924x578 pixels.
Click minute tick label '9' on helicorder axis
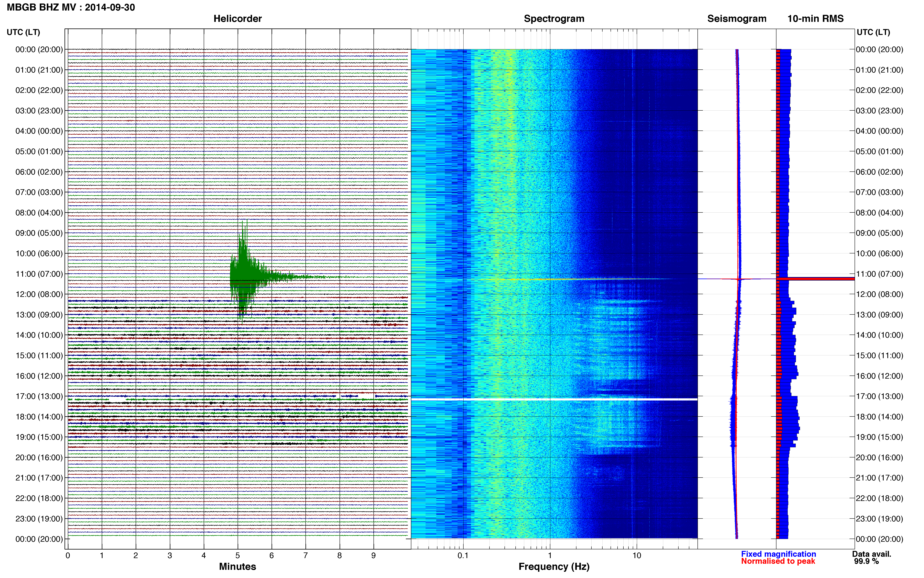click(x=373, y=555)
